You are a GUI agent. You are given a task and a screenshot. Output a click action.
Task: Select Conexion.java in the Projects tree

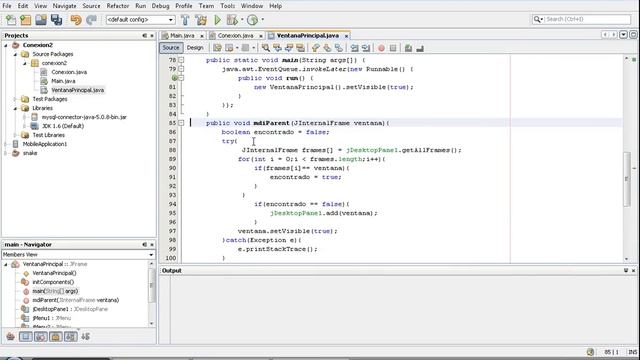point(69,72)
